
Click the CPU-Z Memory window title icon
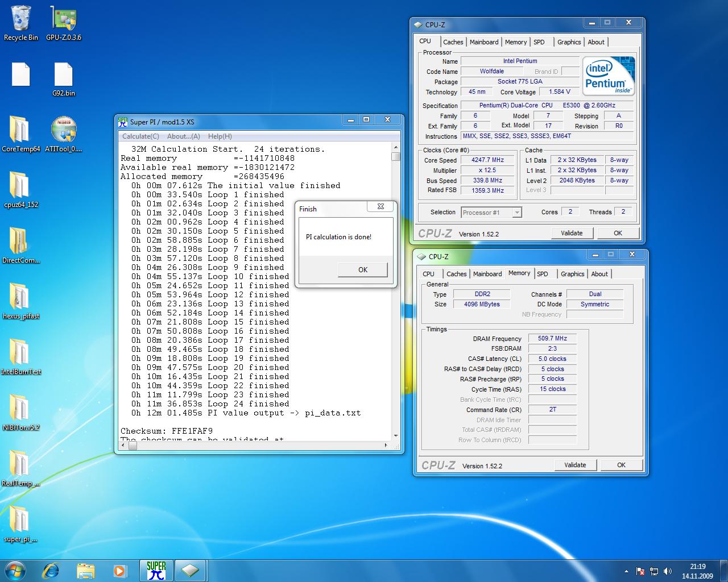(x=421, y=256)
